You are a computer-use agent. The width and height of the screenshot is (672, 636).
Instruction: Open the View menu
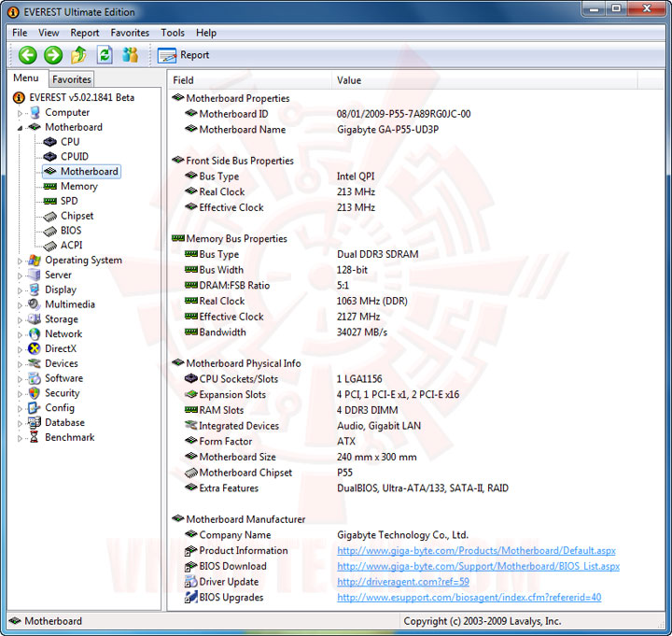49,33
